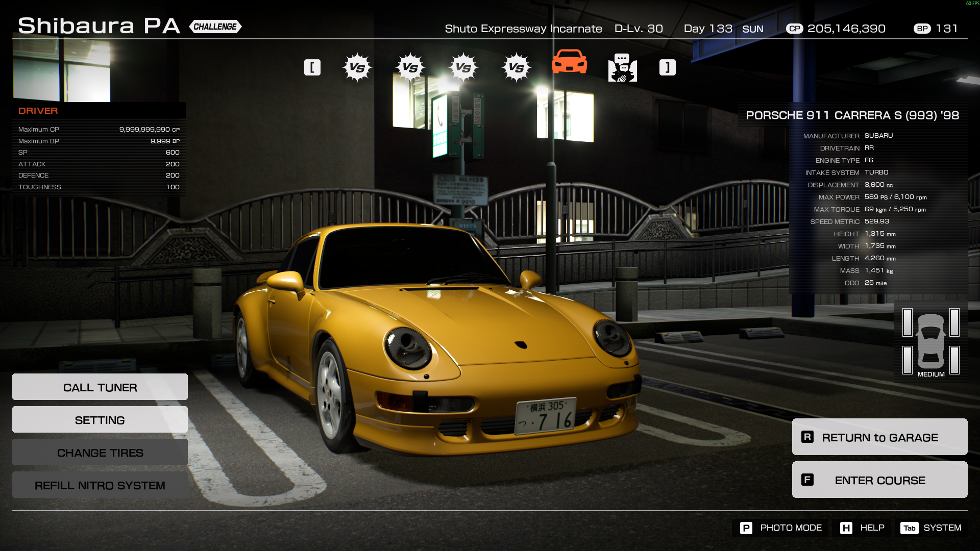The image size is (980, 551).
Task: Click the orange car tab icon
Action: coord(569,62)
